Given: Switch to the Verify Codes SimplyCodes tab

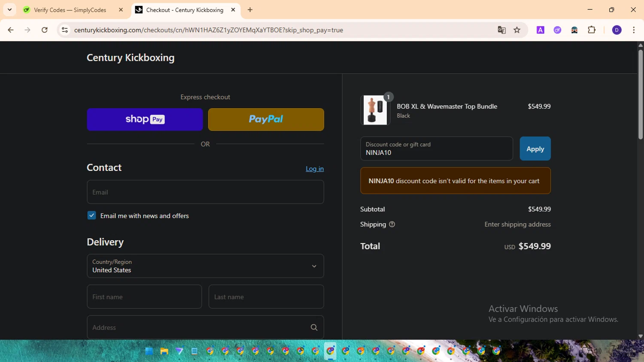Looking at the screenshot, I should 70,10.
